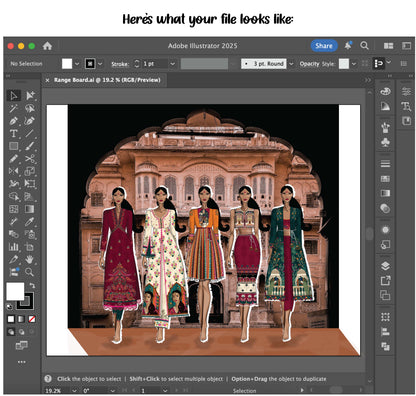This screenshot has width=416, height=396.
Task: Select the Column Graph tool
Action: [x=14, y=247]
